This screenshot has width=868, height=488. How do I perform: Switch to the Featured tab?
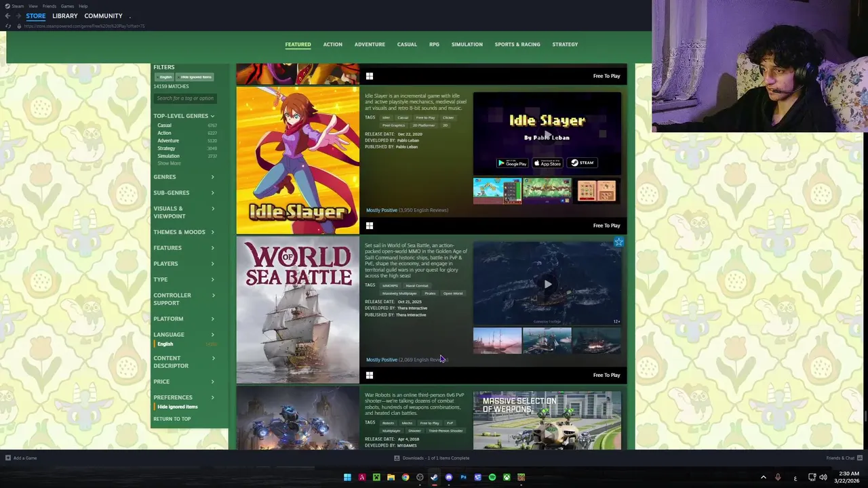298,45
